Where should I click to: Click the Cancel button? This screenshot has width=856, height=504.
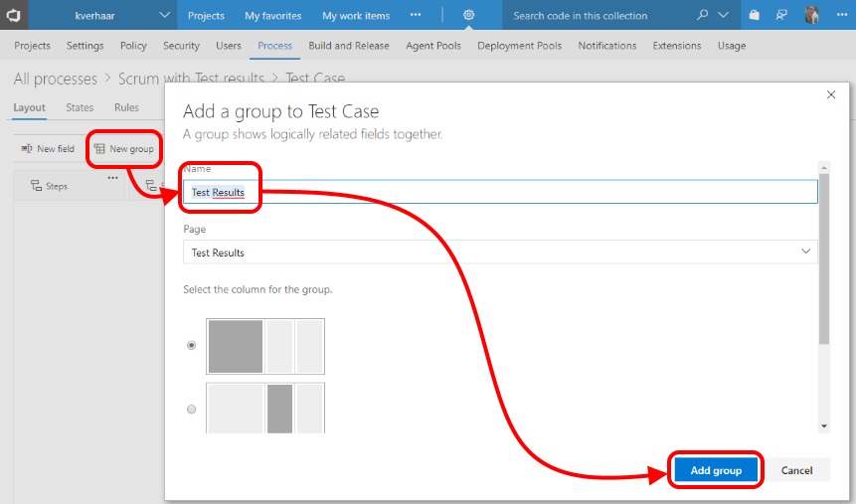796,470
